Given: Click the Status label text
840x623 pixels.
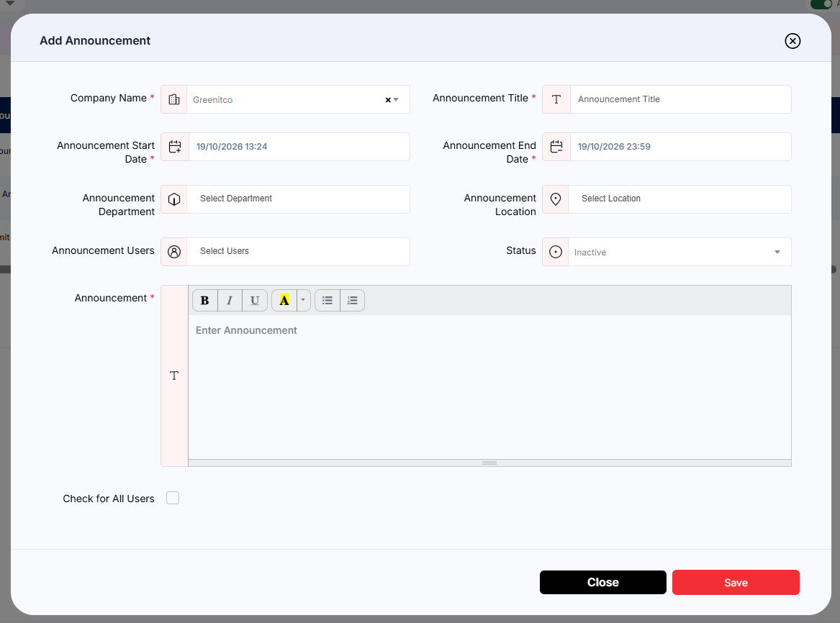Looking at the screenshot, I should (520, 250).
